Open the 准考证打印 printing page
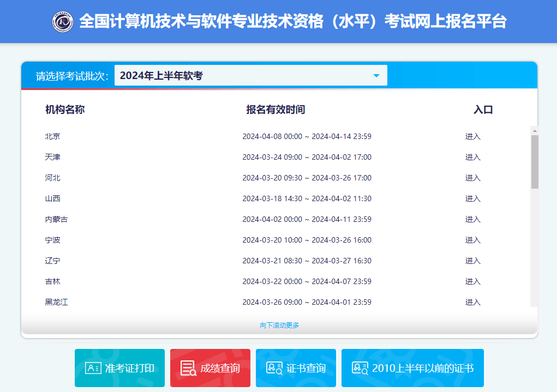 tap(119, 367)
